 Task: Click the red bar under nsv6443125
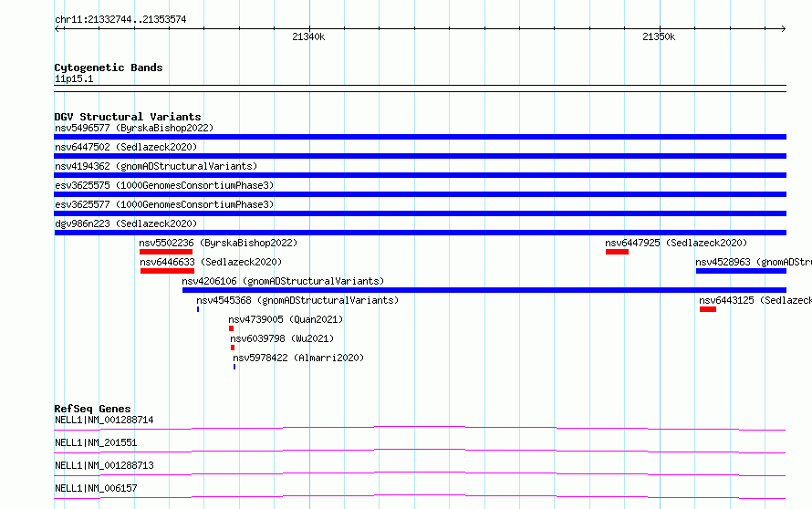[x=708, y=309]
